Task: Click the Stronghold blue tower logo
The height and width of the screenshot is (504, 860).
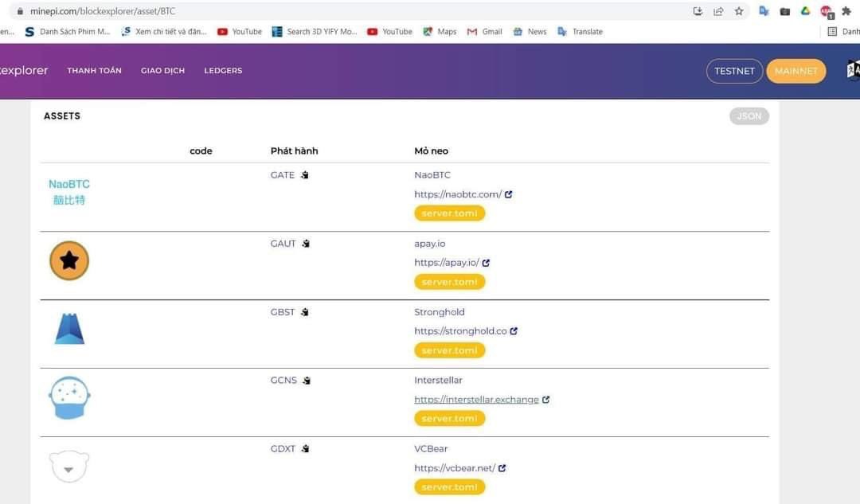Action: point(69,329)
